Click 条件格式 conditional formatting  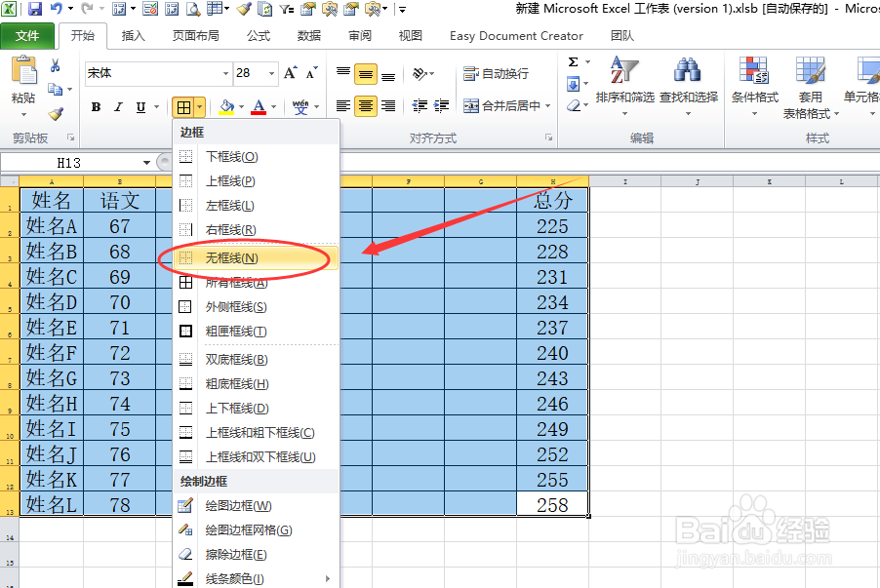coord(754,85)
